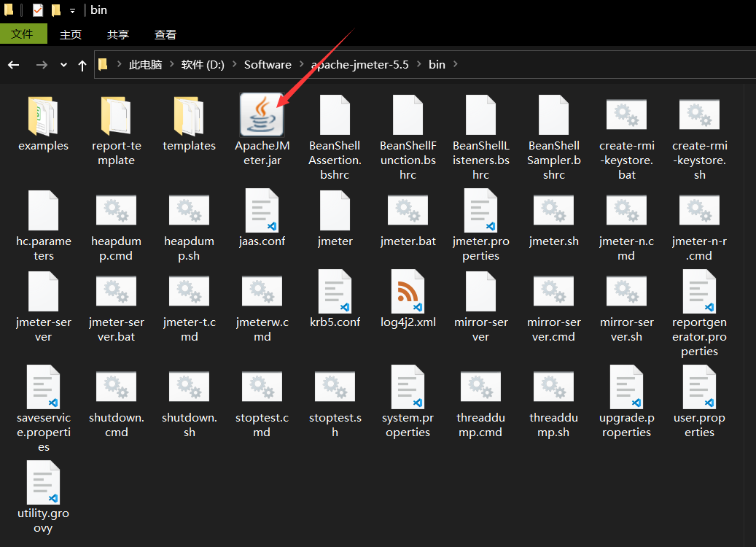Navigate to apache-jmeter-5.5 in address bar
This screenshot has height=547, width=756.
tap(359, 65)
